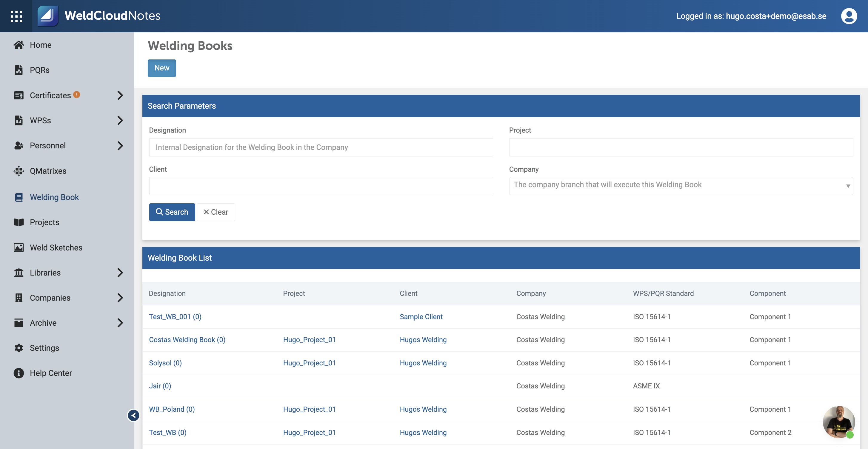Image resolution: width=868 pixels, height=449 pixels.
Task: Focus the Client input field
Action: point(321,186)
